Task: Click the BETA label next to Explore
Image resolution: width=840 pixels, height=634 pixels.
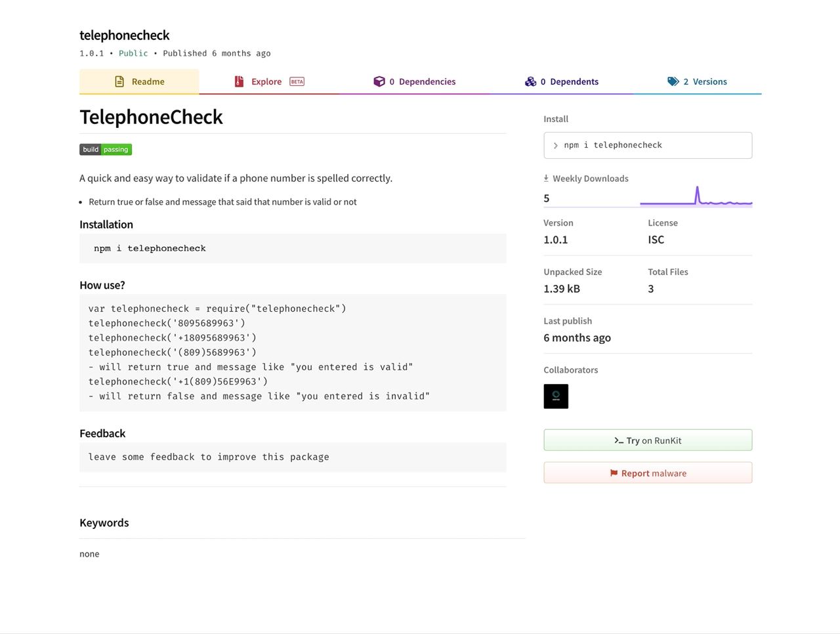Action: click(x=297, y=82)
